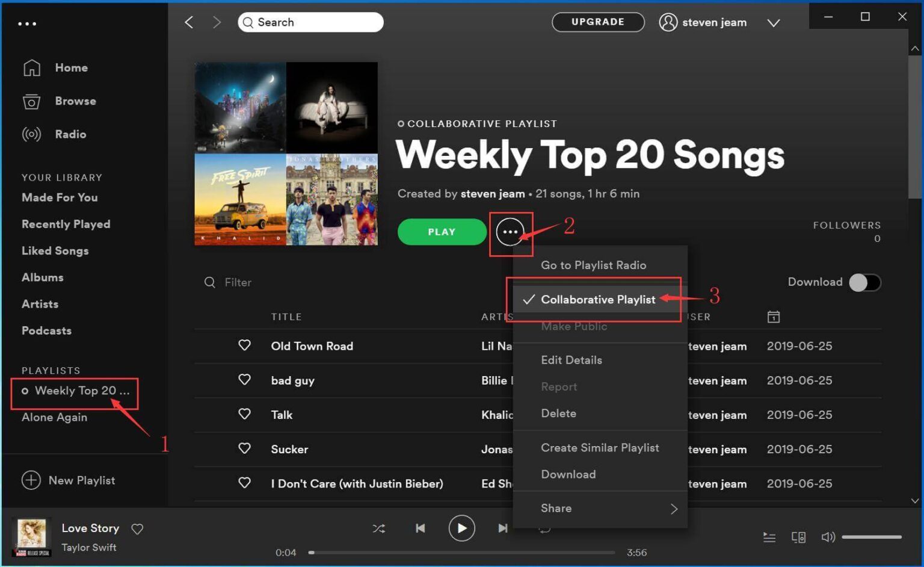Expand the steven jeam account dropdown
924x567 pixels.
coord(774,23)
